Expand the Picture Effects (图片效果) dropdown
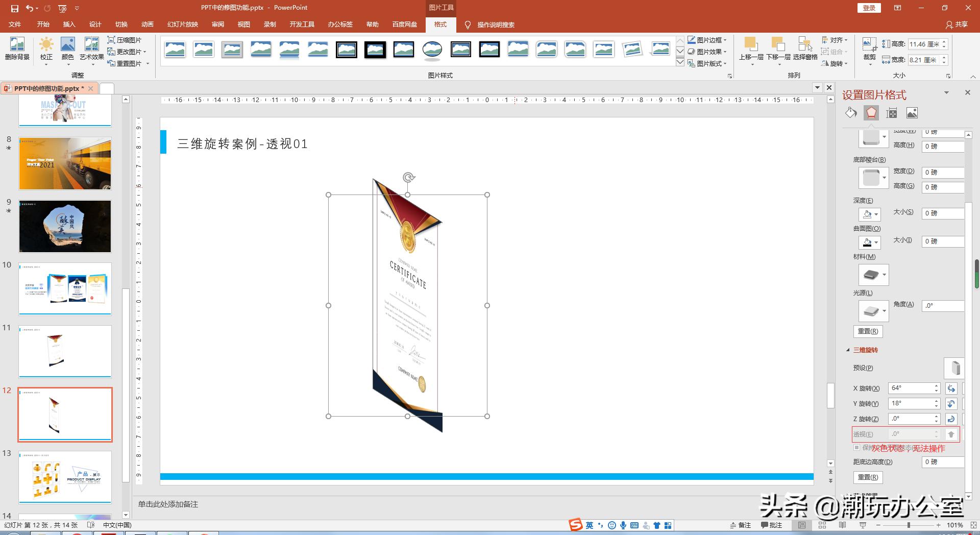The image size is (980, 535). pos(707,52)
